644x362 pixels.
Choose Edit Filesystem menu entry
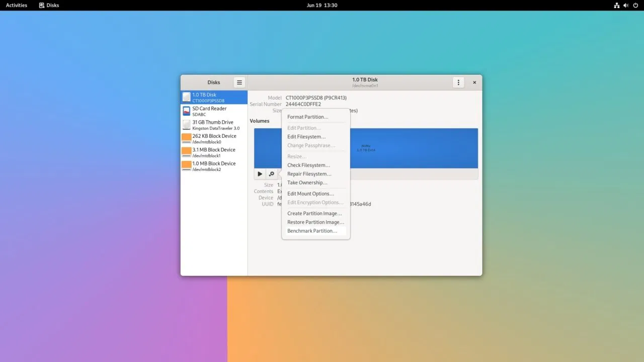click(306, 137)
